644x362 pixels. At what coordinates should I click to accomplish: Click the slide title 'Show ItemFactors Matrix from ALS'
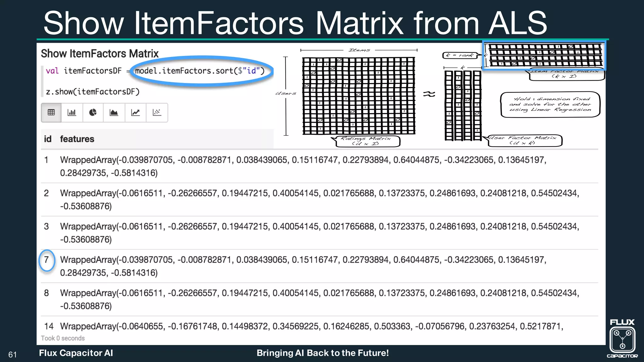coord(295,23)
